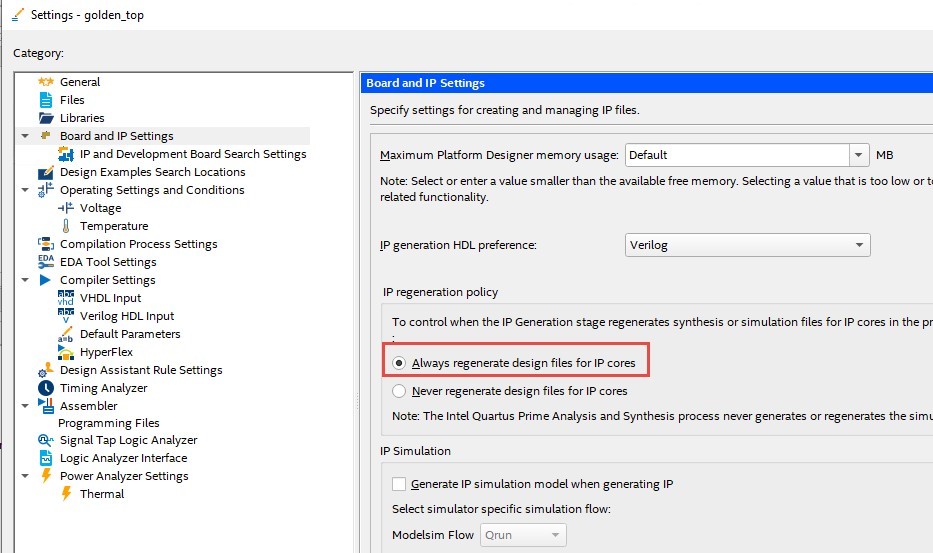This screenshot has height=553, width=933.
Task: Open Verilog HDL Input settings
Action: coord(127,316)
